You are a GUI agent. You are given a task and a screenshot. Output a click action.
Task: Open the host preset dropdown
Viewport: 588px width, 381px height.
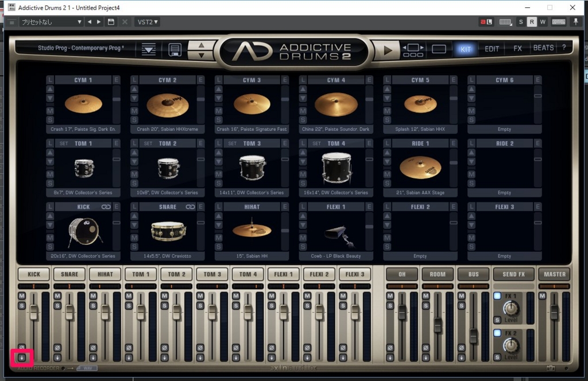[52, 22]
